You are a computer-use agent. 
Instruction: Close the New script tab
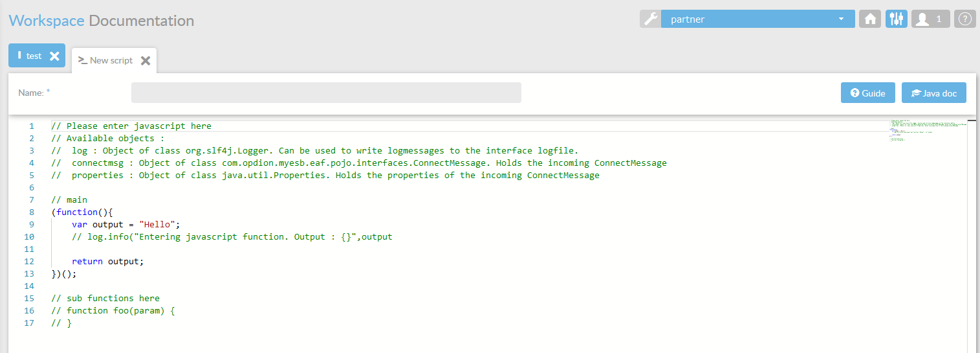tap(146, 60)
